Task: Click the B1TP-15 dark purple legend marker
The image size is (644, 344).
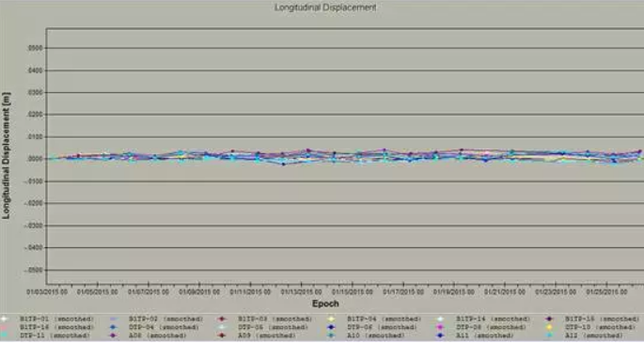Action: [549, 319]
